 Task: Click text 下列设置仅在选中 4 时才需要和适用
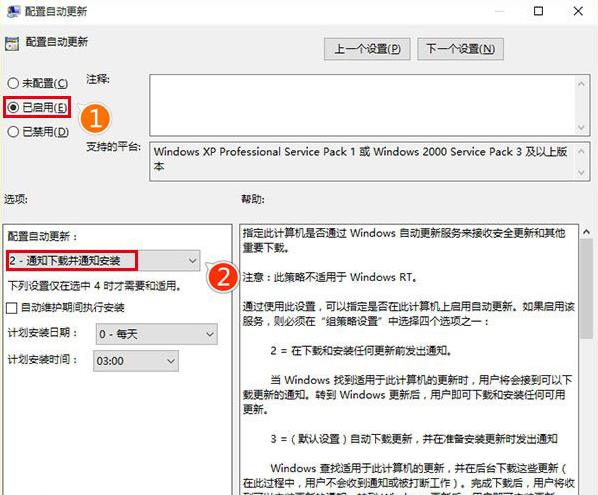coord(95,286)
